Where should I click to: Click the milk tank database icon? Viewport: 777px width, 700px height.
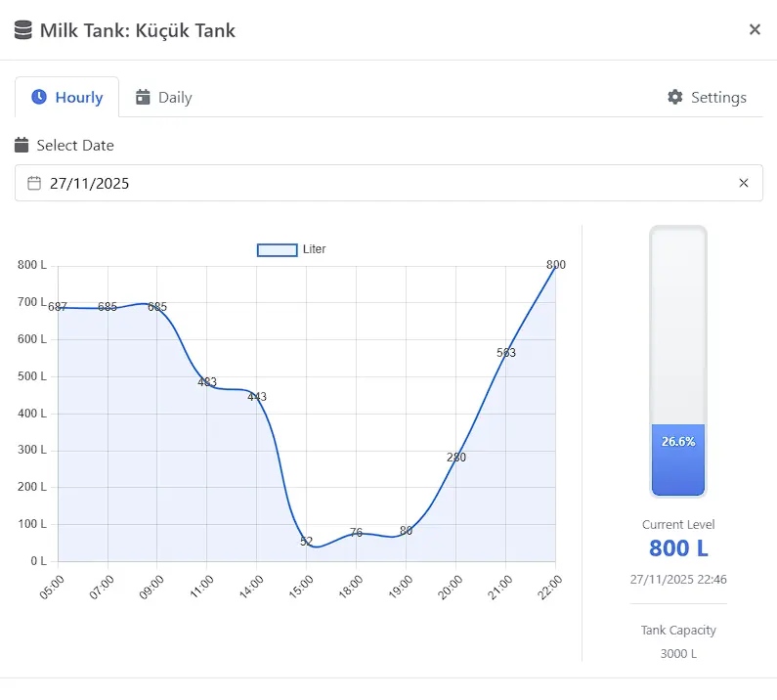click(x=22, y=29)
